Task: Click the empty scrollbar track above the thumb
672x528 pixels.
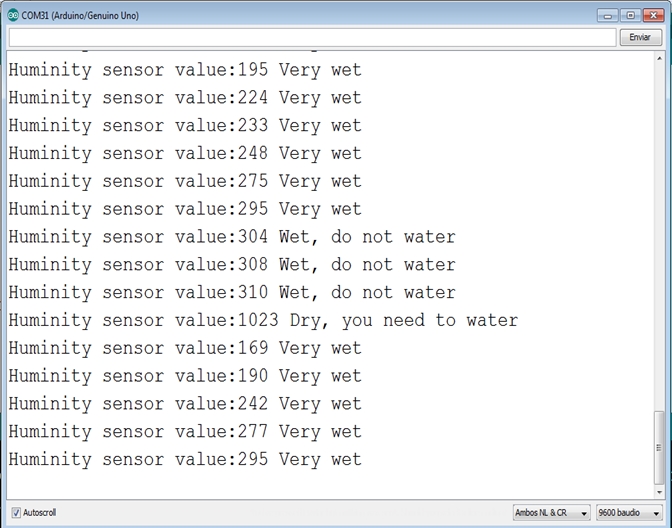Action: pyautogui.click(x=659, y=237)
